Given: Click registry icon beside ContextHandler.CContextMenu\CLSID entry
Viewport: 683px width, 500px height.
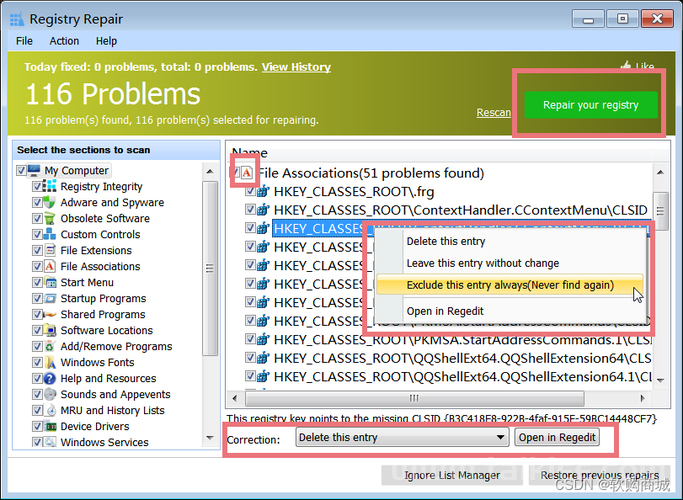Looking at the screenshot, I should pyautogui.click(x=263, y=210).
